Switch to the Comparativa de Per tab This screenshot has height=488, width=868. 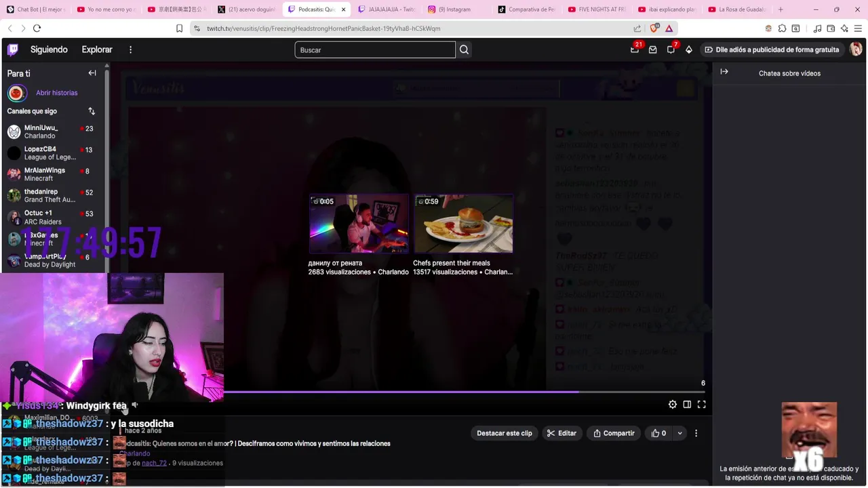pos(526,9)
